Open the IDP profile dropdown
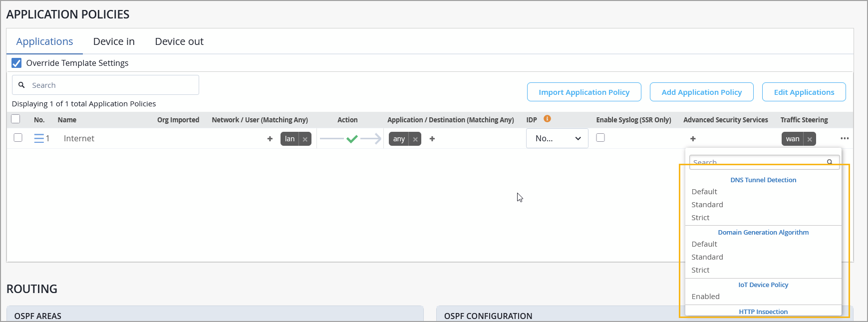 click(x=557, y=138)
